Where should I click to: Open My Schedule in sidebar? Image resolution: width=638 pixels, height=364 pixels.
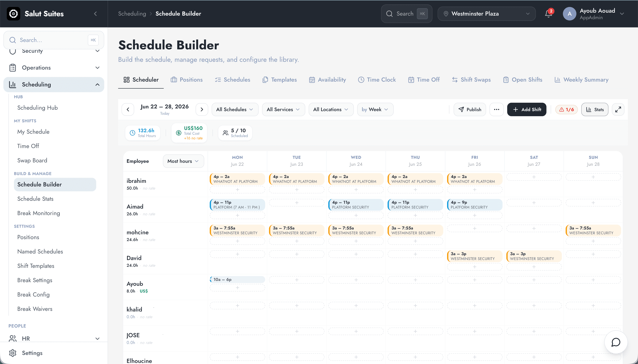pyautogui.click(x=33, y=132)
